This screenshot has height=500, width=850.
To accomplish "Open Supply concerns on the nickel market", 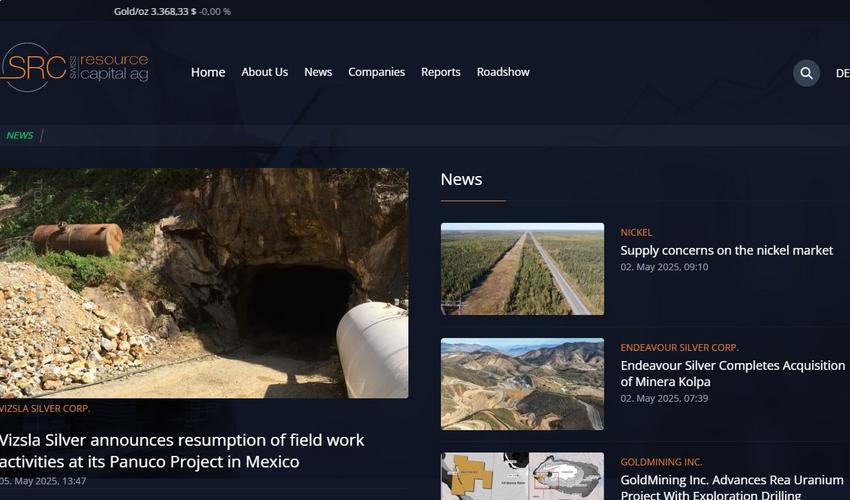I will (x=726, y=251).
